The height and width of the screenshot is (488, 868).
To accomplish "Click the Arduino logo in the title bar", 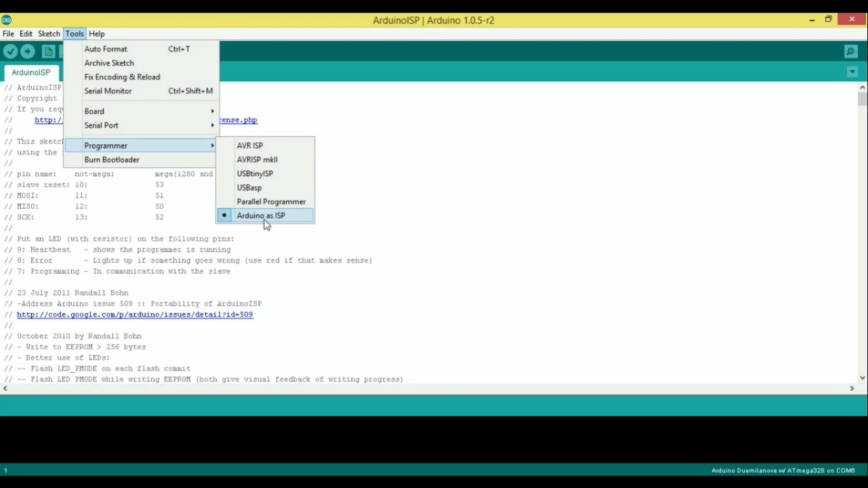I will click(x=6, y=20).
